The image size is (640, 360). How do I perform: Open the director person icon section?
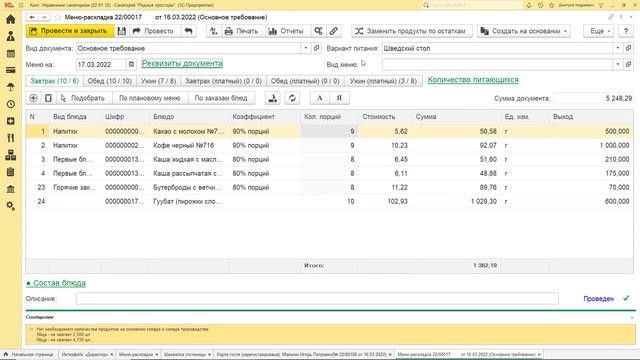[11, 36]
